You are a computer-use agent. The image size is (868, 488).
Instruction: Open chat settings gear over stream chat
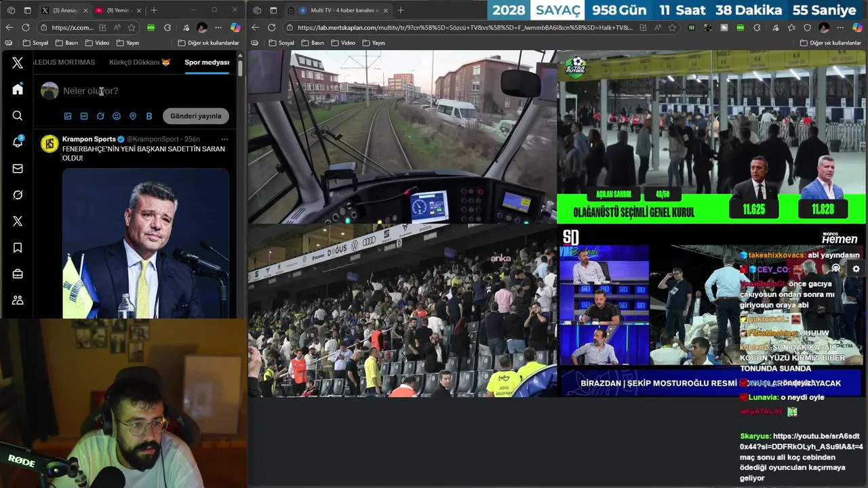[x=856, y=268]
